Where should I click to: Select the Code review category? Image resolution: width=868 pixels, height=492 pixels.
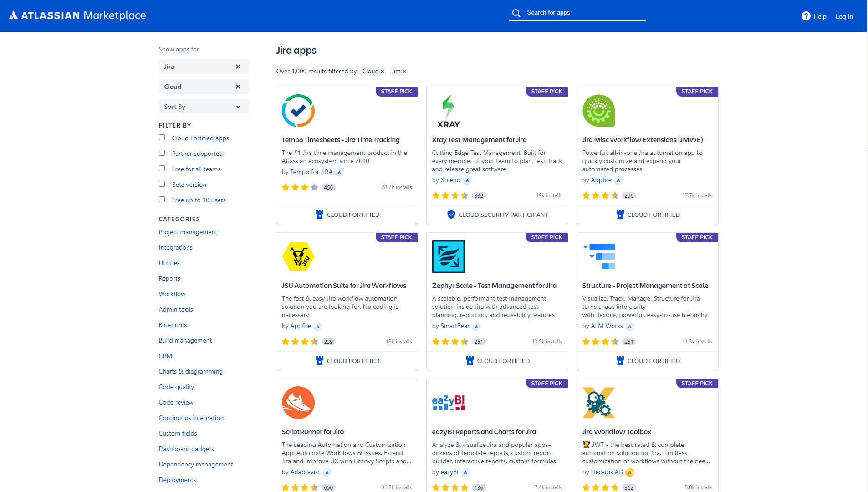(x=176, y=402)
